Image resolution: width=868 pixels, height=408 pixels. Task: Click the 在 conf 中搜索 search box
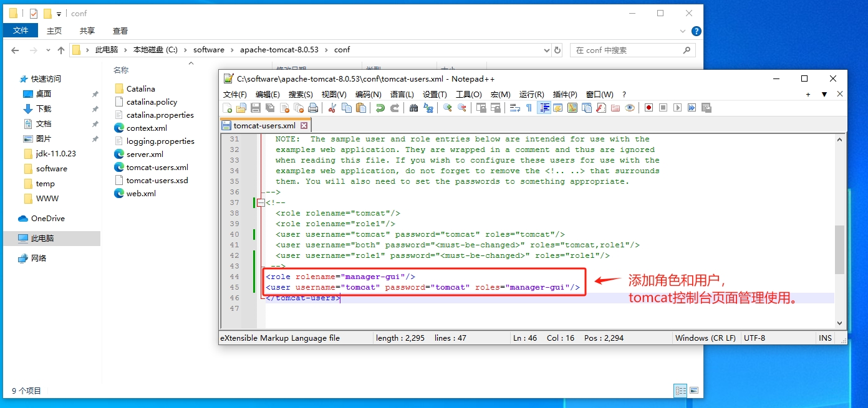(632, 50)
